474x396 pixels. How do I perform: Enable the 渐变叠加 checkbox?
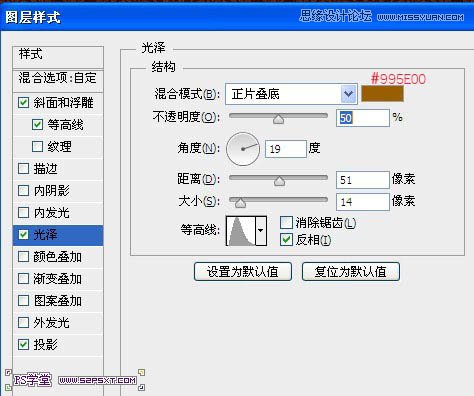(x=23, y=279)
